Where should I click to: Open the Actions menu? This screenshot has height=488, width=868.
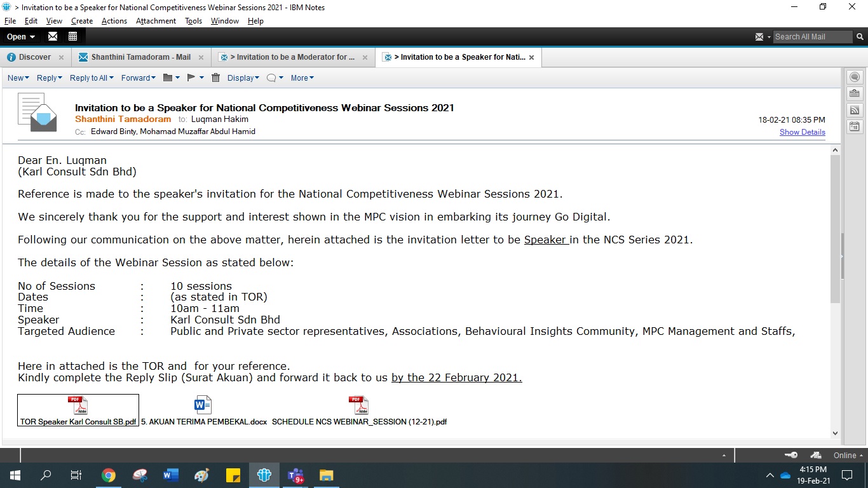(114, 21)
